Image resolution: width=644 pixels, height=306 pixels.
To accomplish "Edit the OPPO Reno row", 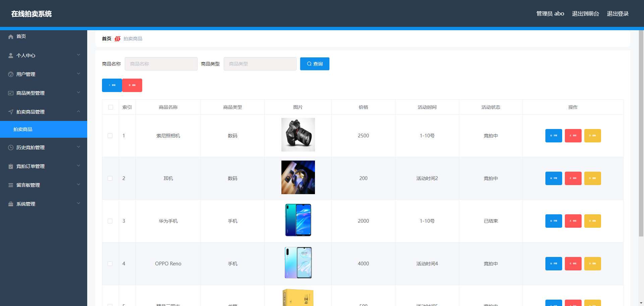I will point(573,264).
